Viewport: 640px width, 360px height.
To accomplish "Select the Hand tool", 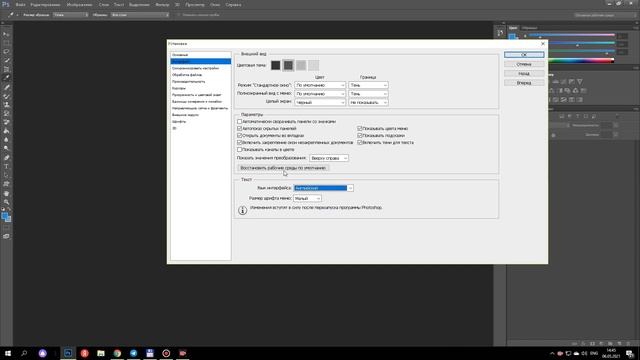I will coord(6,193).
